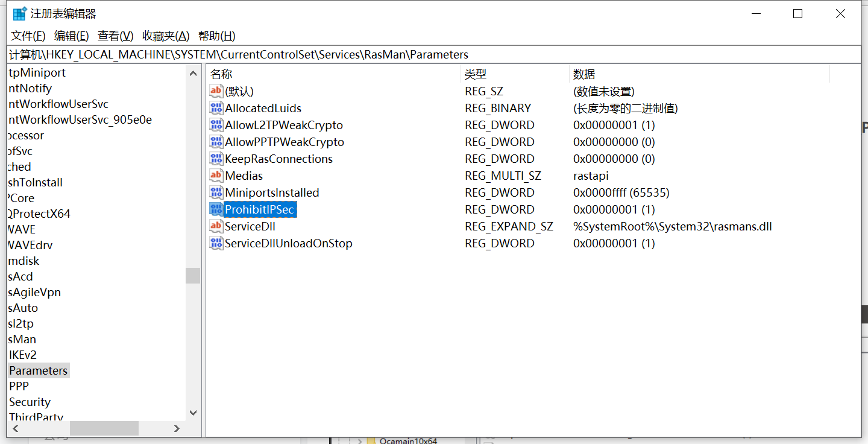Click the DWORD icon beside KeepRasConnections
The image size is (868, 444).
[216, 159]
